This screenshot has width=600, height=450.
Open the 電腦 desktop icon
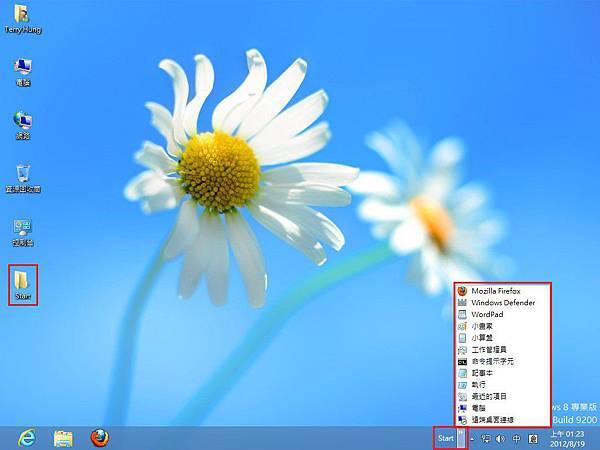[x=23, y=72]
